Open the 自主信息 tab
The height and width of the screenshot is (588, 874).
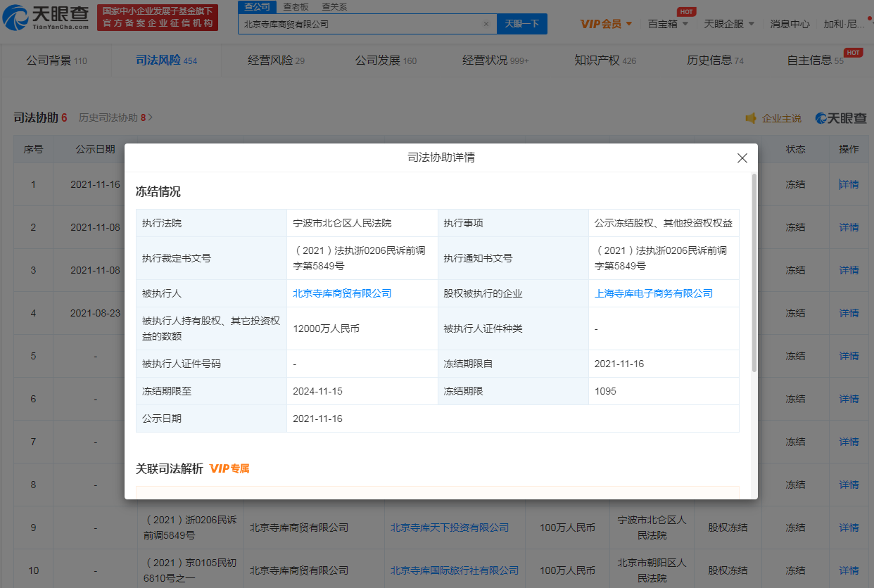point(815,60)
